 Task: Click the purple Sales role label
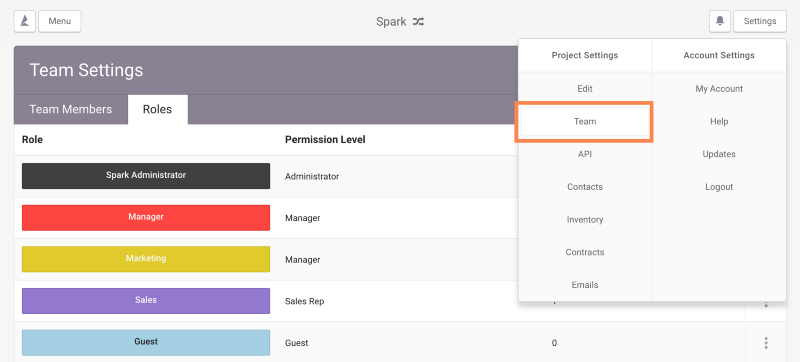pos(146,301)
